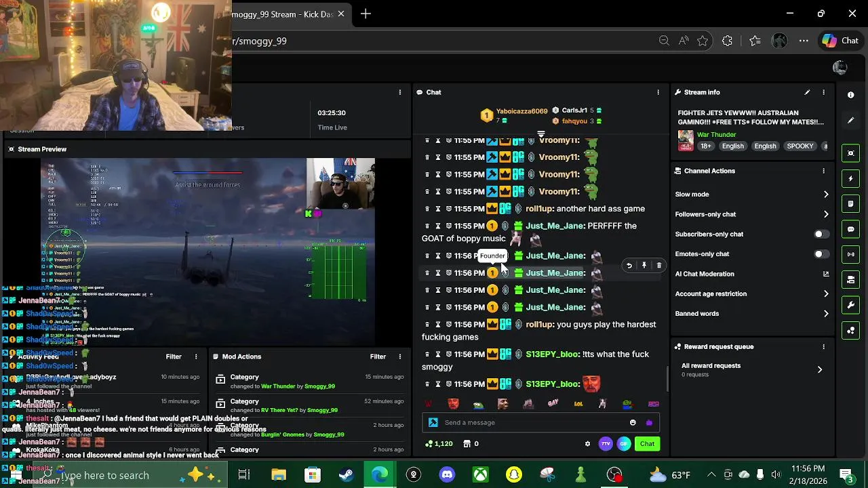Click the 63°F weather widget on taskbar
This screenshot has height=488, width=868.
[670, 475]
